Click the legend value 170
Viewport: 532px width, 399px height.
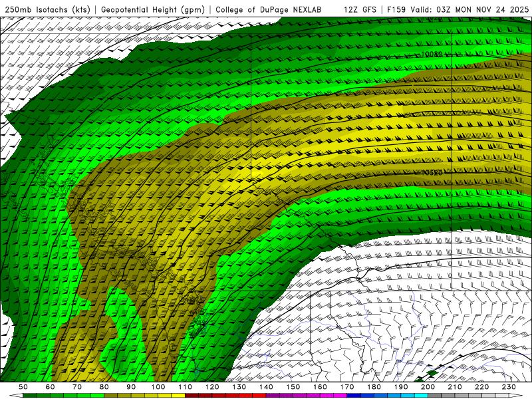347,387
